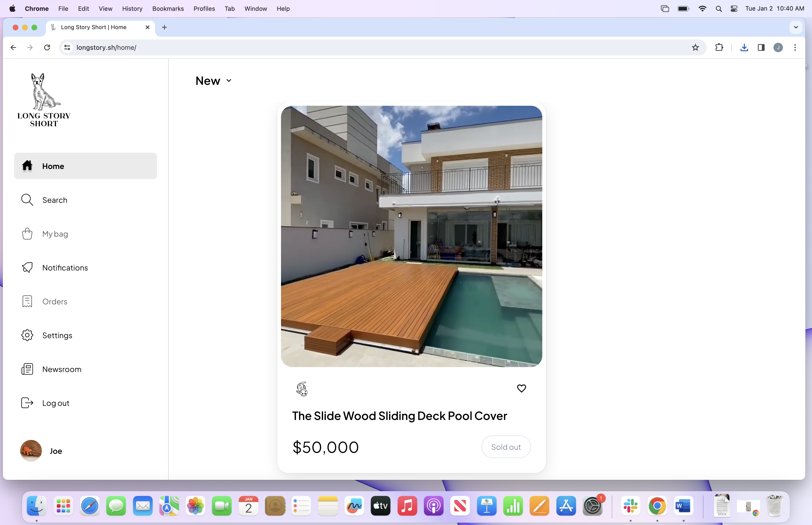This screenshot has height=525, width=812.
Task: Open the Bookmarks menu
Action: pos(168,8)
